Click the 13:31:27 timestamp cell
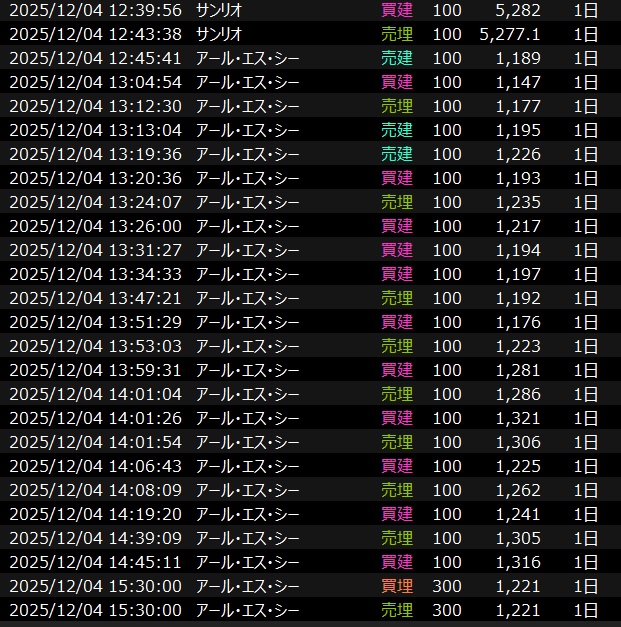Screen dimensions: 621x627 click(95, 250)
